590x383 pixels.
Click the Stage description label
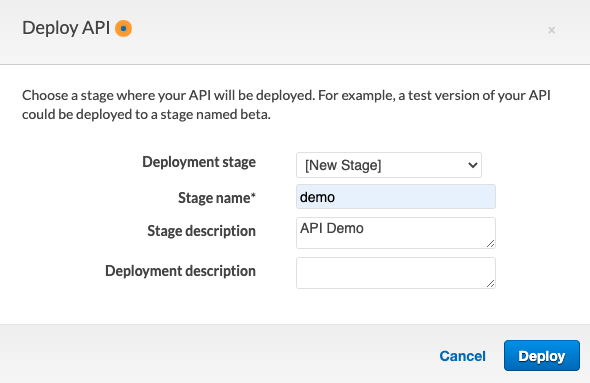pos(201,231)
